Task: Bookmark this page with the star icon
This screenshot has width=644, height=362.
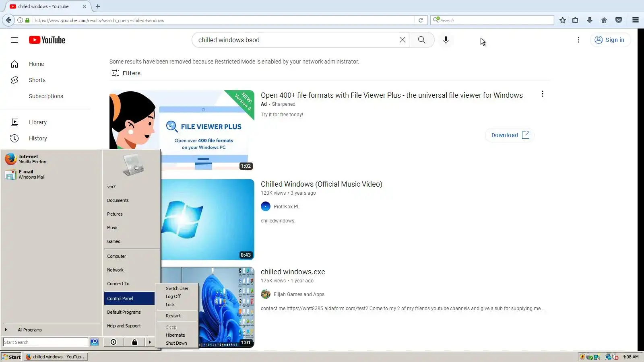Action: tap(563, 20)
